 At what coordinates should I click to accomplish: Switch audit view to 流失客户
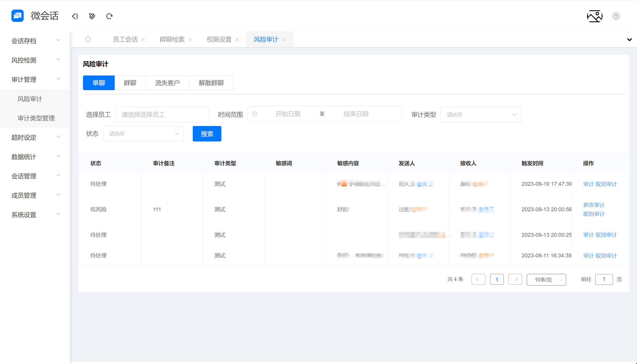pos(167,83)
